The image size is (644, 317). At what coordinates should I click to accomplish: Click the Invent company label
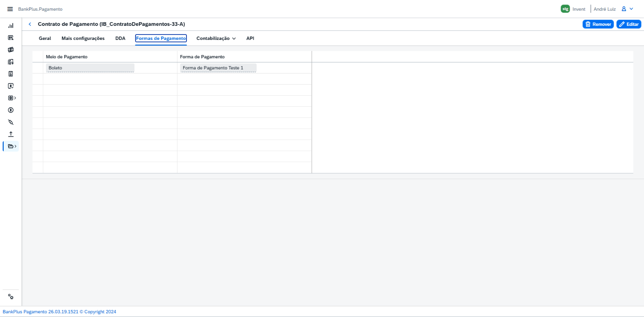579,9
